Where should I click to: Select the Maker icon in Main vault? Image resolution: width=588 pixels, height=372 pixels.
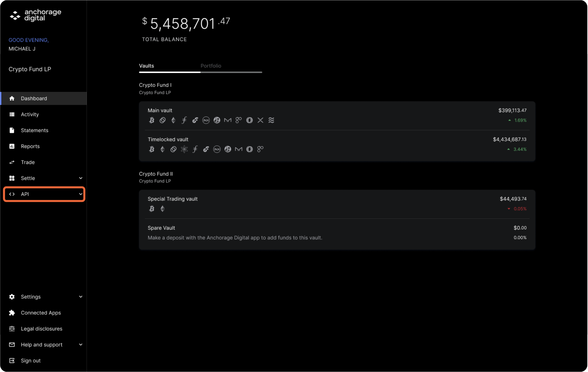click(227, 120)
